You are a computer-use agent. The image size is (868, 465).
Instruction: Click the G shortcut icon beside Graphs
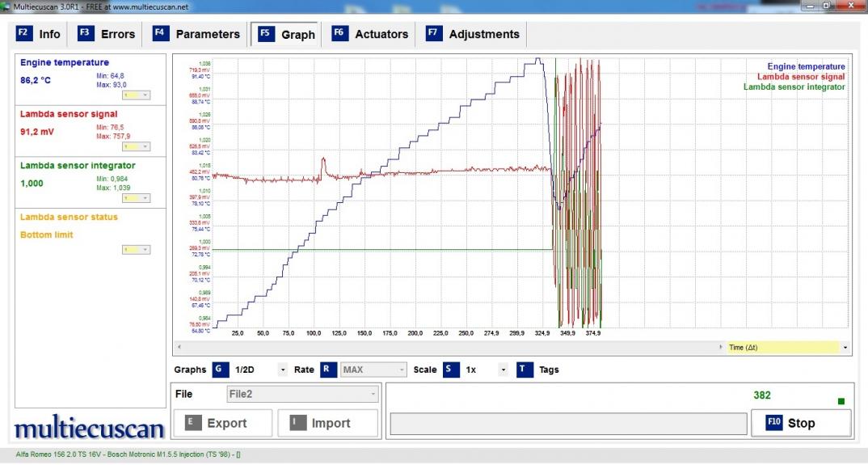click(x=221, y=369)
